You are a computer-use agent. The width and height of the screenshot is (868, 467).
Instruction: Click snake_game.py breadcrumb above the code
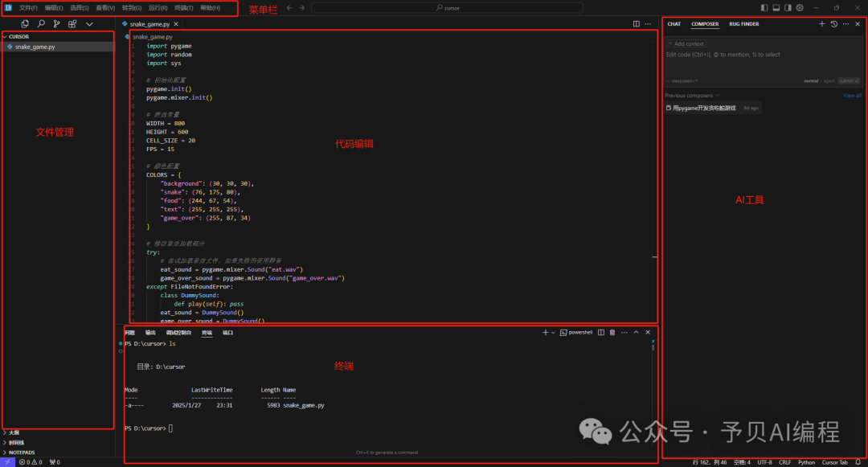[152, 37]
